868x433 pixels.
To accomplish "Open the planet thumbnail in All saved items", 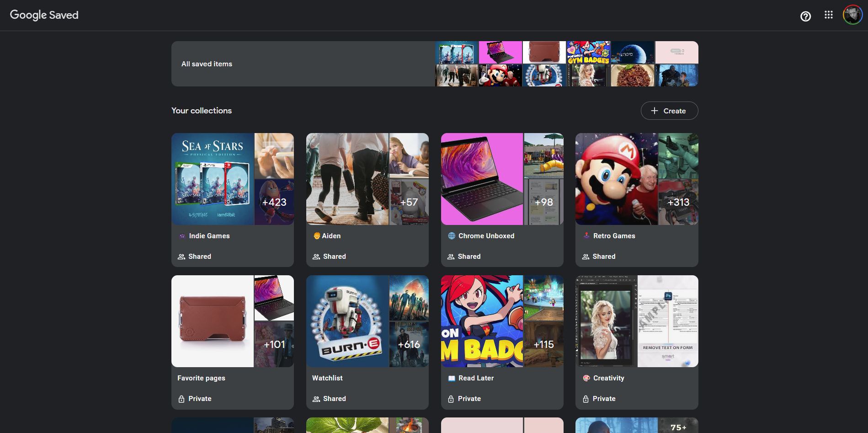I will point(633,52).
